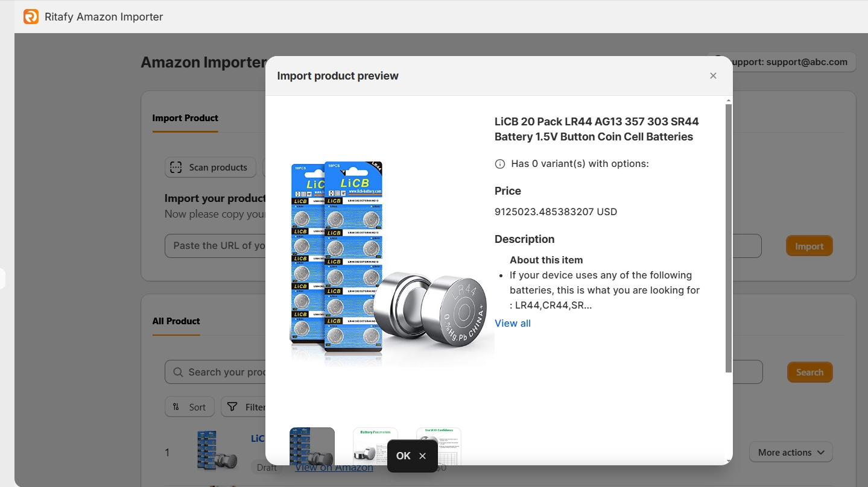This screenshot has height=487, width=868.
Task: Click the info icon beside variants text
Action: [499, 164]
